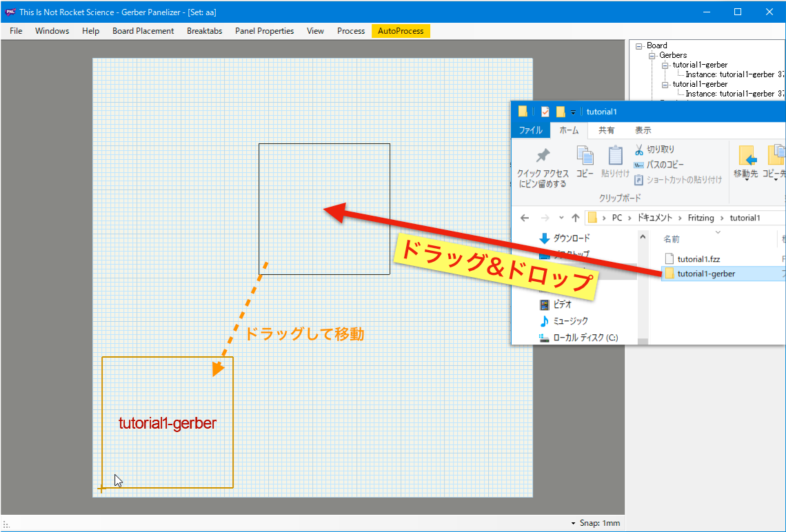
Task: Select the Board root tree item
Action: [656, 45]
